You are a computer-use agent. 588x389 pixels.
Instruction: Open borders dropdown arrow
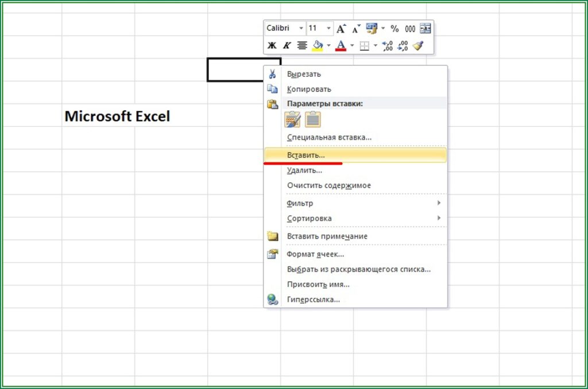tap(375, 46)
